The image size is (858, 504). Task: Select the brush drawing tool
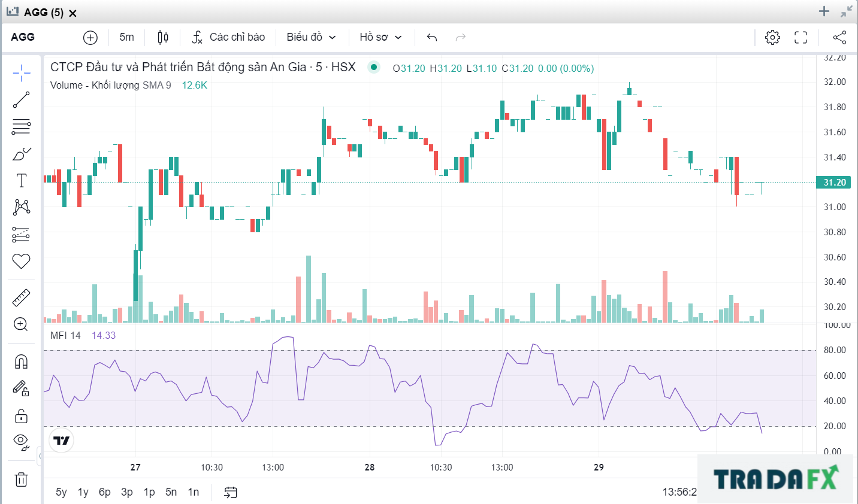pyautogui.click(x=22, y=154)
